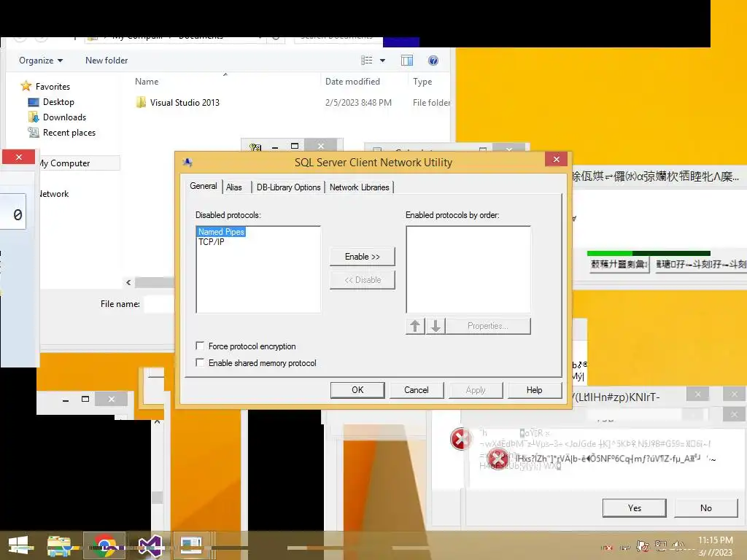Click the network icon in the system tray

[661, 546]
